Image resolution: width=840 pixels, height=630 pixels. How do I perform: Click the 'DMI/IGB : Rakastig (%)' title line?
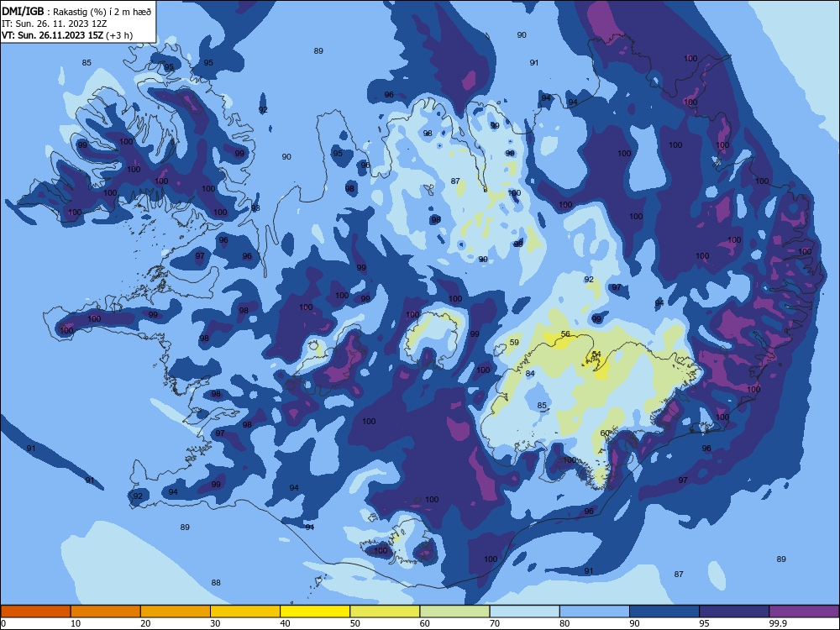tap(77, 12)
